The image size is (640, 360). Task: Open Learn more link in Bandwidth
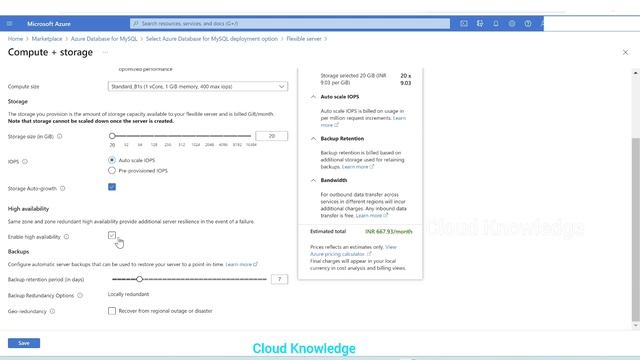(x=371, y=216)
